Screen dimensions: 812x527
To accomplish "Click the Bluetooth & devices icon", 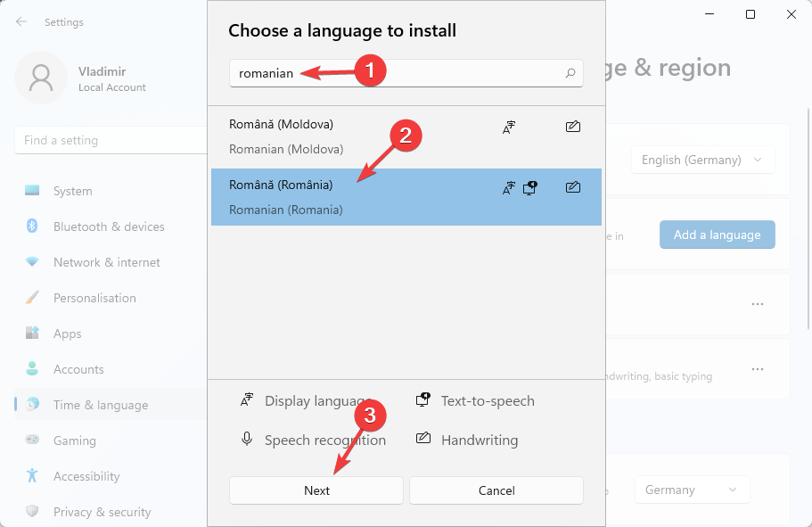I will 32,226.
